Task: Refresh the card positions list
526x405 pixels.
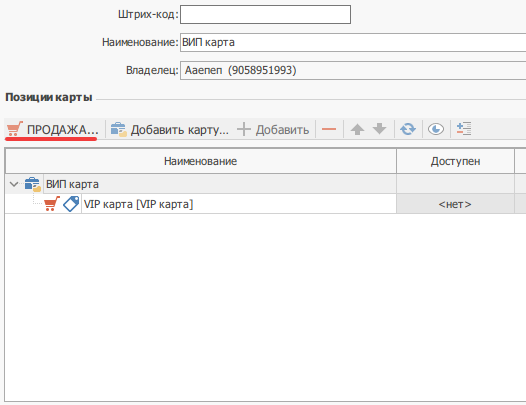Action: coord(408,129)
